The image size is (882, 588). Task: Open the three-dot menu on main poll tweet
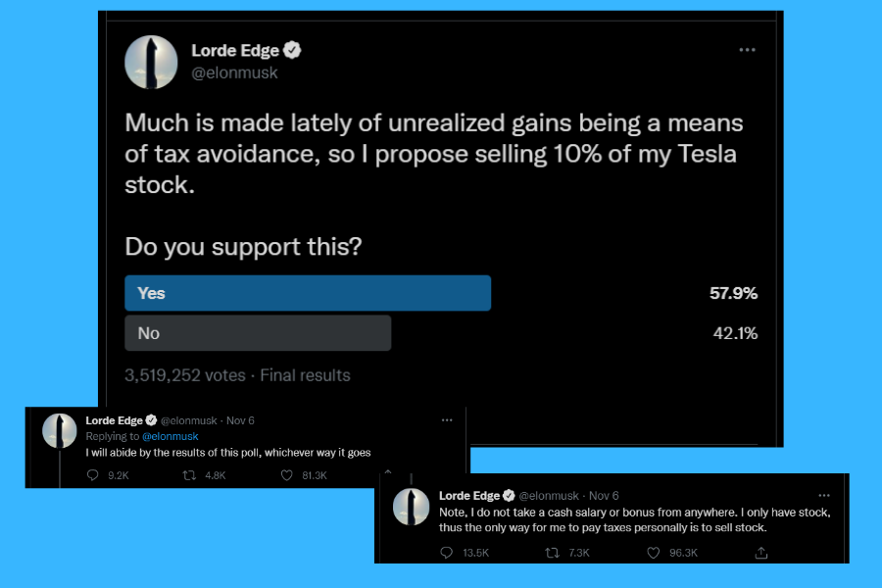click(747, 50)
